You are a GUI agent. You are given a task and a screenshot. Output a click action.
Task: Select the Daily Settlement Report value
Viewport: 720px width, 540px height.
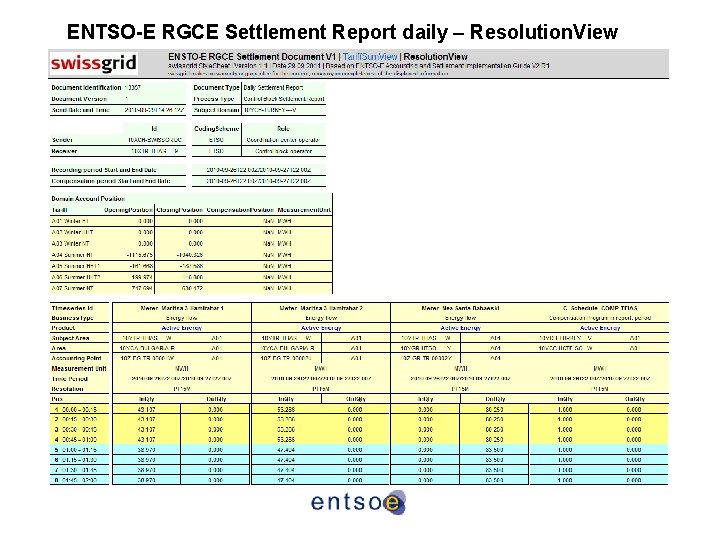(x=273, y=87)
